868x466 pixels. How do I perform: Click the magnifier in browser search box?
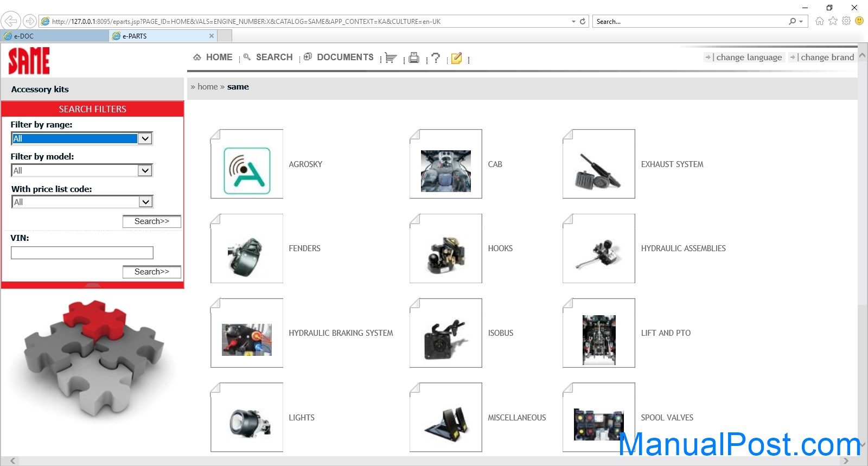tap(793, 21)
